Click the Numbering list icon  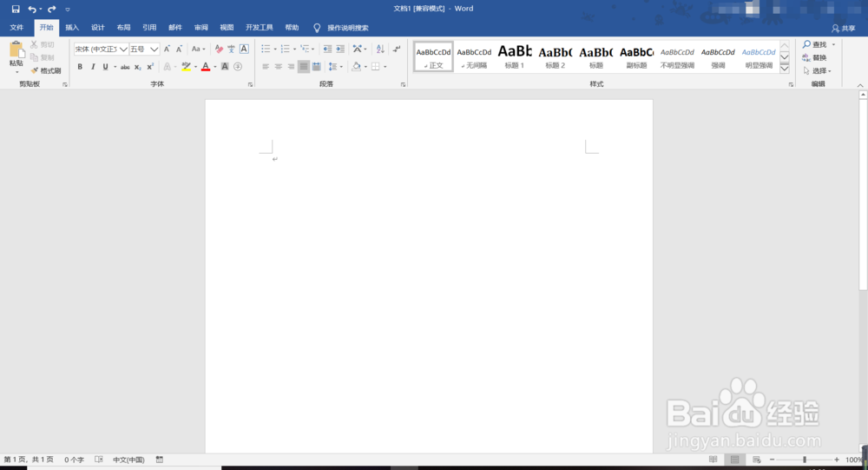click(285, 50)
